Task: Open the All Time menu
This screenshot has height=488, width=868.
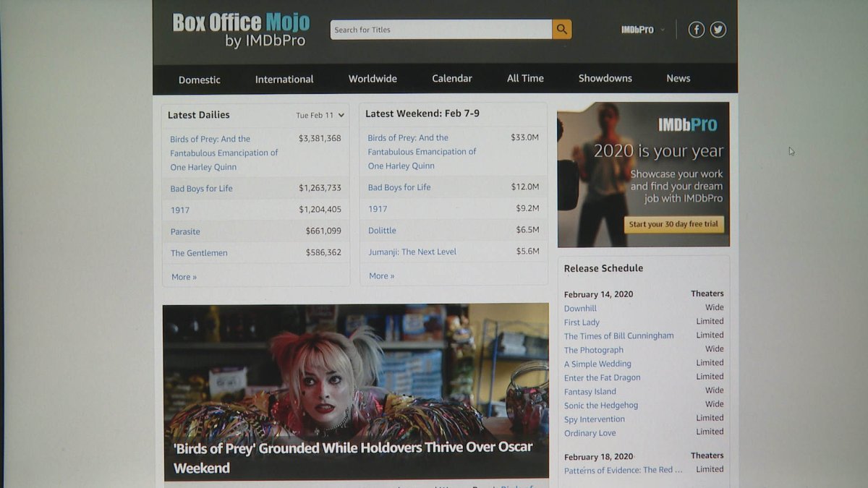Action: (525, 78)
